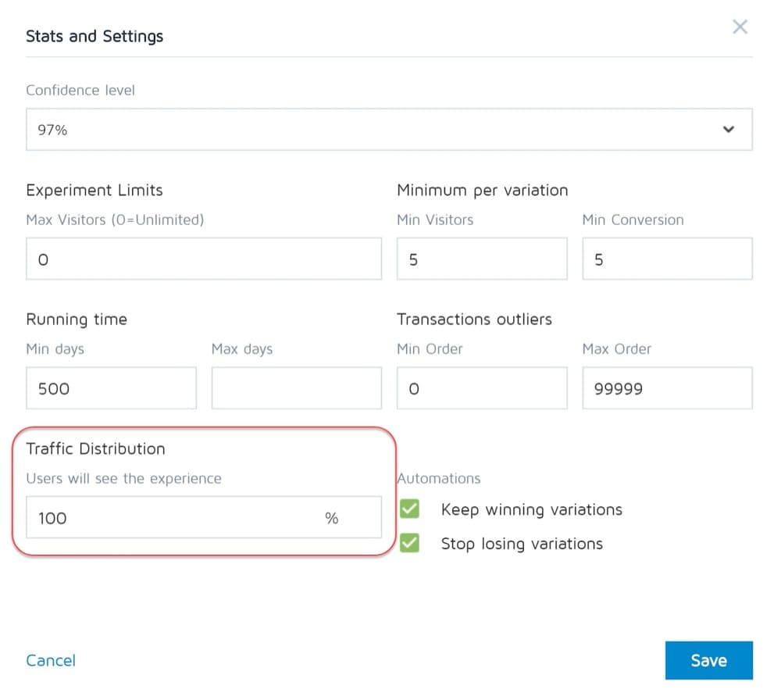Viewport: 781px width, 700px height.
Task: Edit the Min days field showing 500
Action: tap(111, 388)
